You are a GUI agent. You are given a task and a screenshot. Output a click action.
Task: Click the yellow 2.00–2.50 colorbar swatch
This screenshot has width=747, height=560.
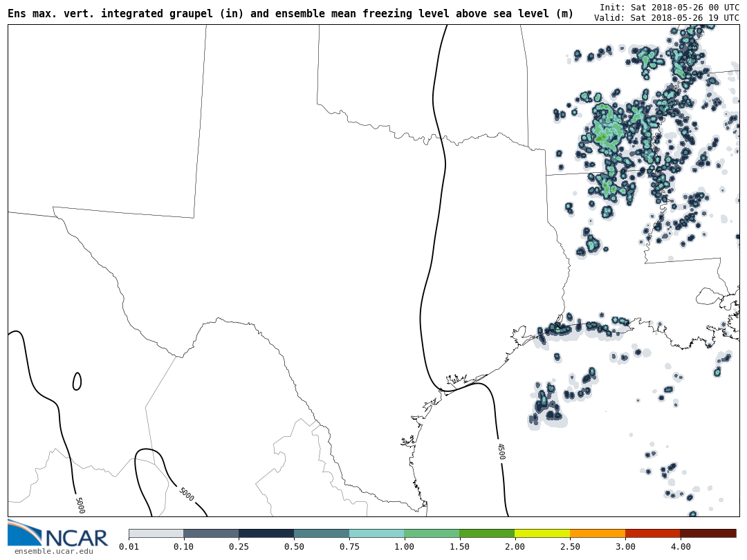pyautogui.click(x=542, y=534)
